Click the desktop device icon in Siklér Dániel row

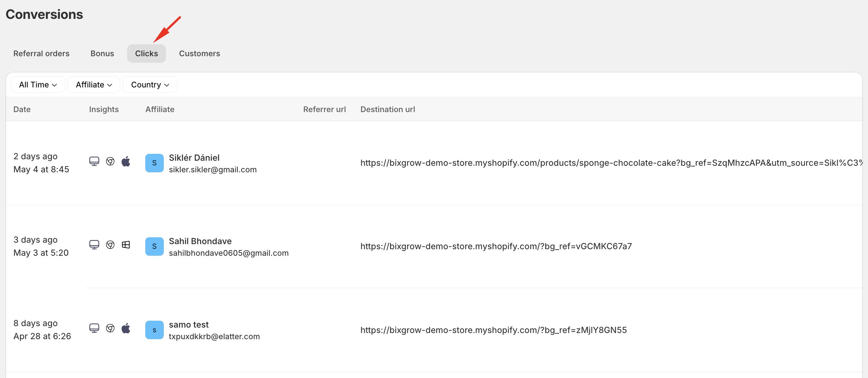click(x=94, y=161)
